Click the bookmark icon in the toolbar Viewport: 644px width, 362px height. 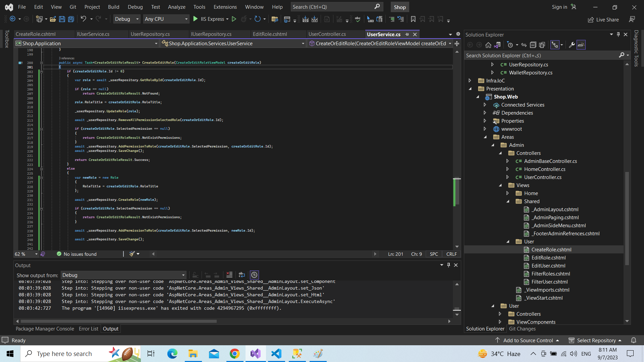pos(413,19)
